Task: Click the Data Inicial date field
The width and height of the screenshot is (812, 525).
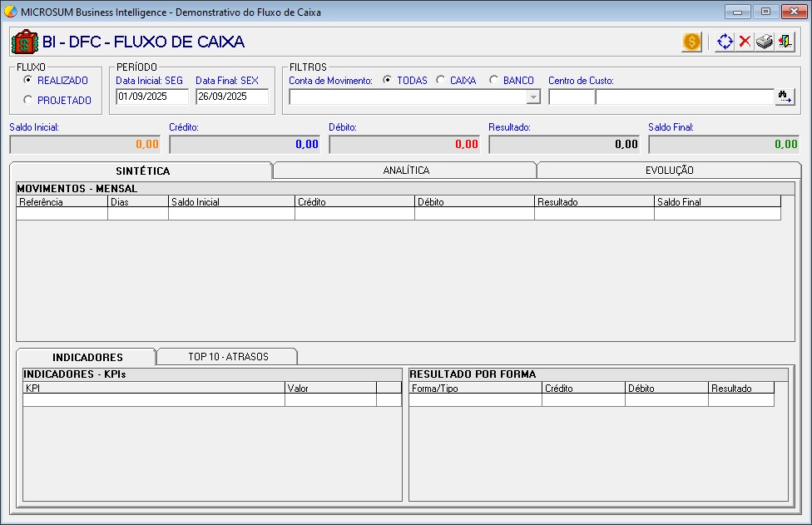Action: tap(152, 97)
